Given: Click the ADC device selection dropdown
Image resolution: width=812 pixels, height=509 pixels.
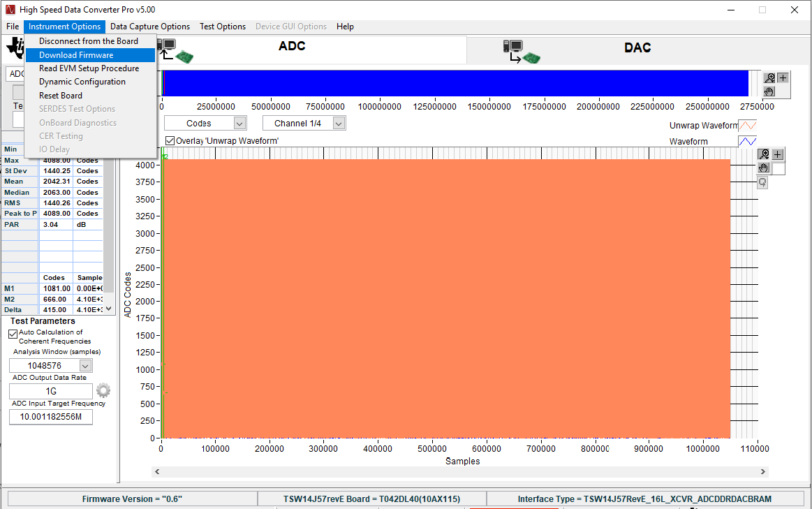Looking at the screenshot, I should pyautogui.click(x=15, y=73).
